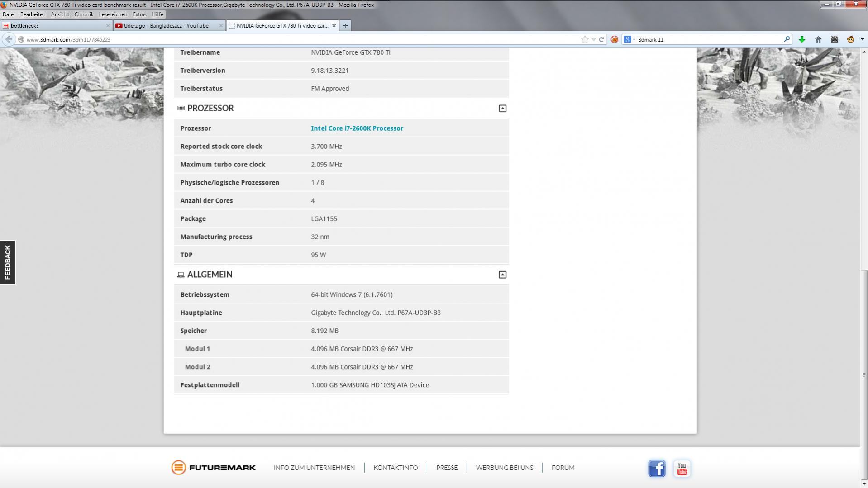Click the Futuremark logo
868x488 pixels.
click(x=214, y=468)
